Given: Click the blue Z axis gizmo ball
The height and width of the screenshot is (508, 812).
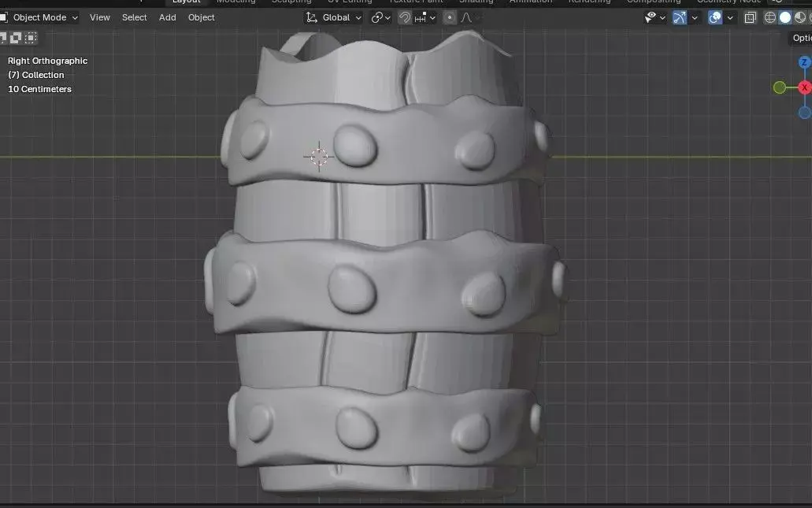Looking at the screenshot, I should [x=804, y=63].
